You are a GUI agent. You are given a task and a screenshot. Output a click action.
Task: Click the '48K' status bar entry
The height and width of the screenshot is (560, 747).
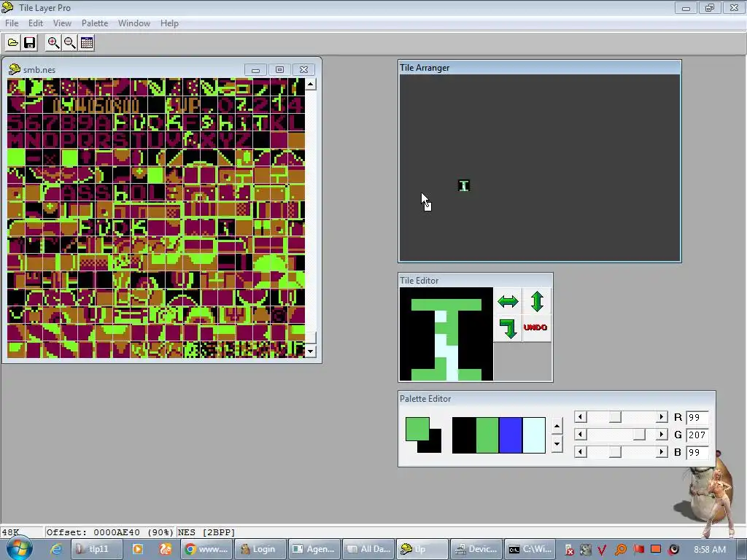[10, 532]
